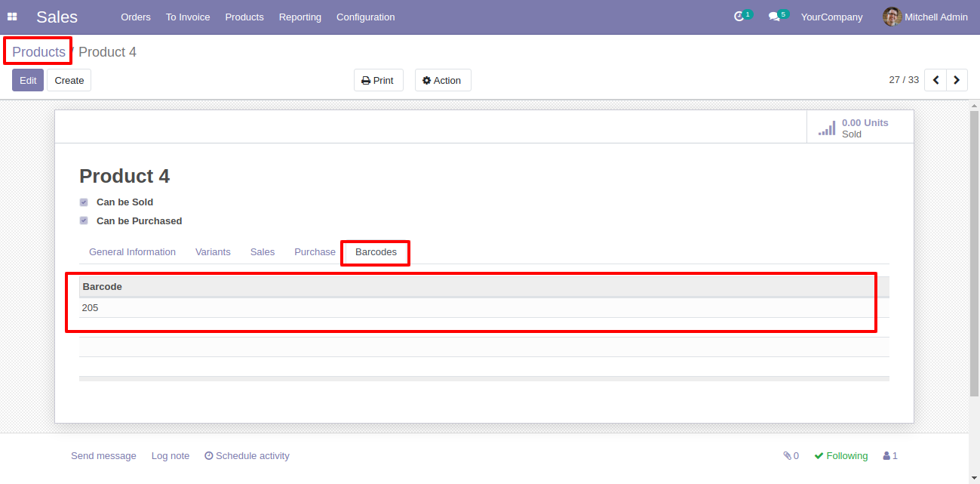Switch to the Purchase tab
Screen dimensions: 980x484
tap(315, 252)
